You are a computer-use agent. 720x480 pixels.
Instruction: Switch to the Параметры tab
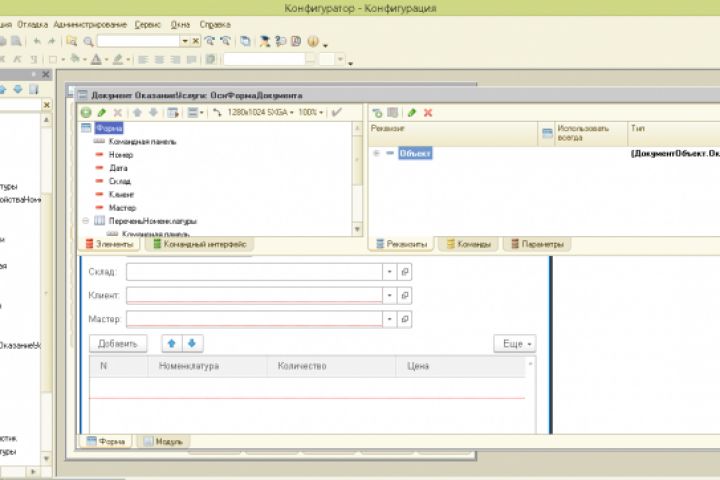click(538, 244)
